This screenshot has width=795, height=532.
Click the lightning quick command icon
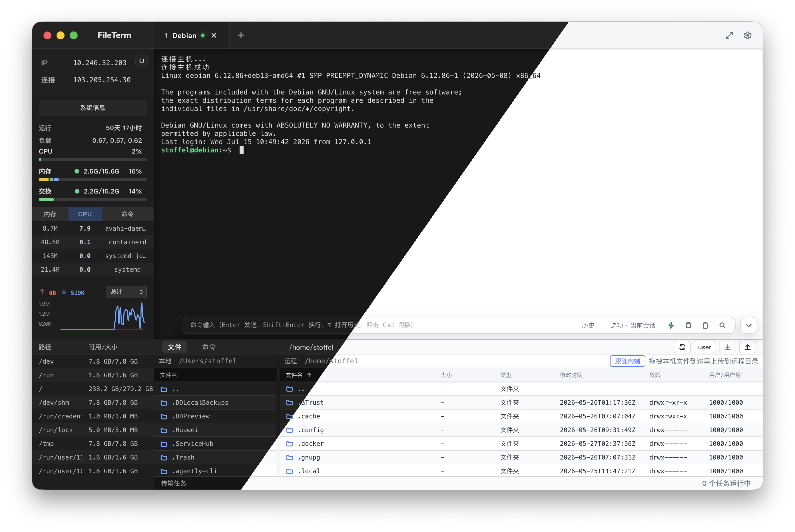(671, 325)
